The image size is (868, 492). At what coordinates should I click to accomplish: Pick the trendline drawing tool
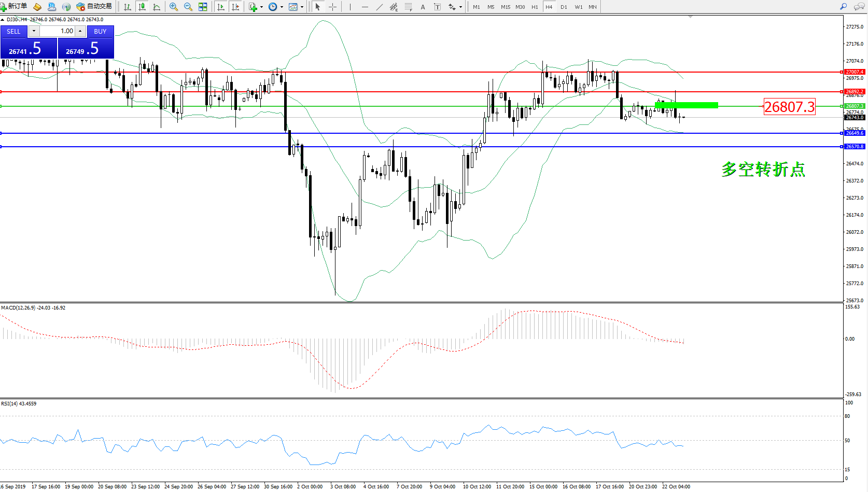380,7
